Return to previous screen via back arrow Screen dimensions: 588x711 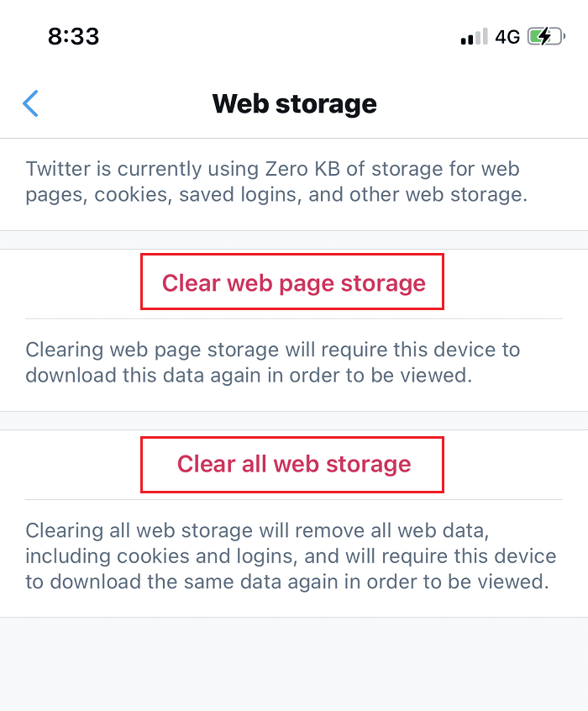click(x=30, y=103)
